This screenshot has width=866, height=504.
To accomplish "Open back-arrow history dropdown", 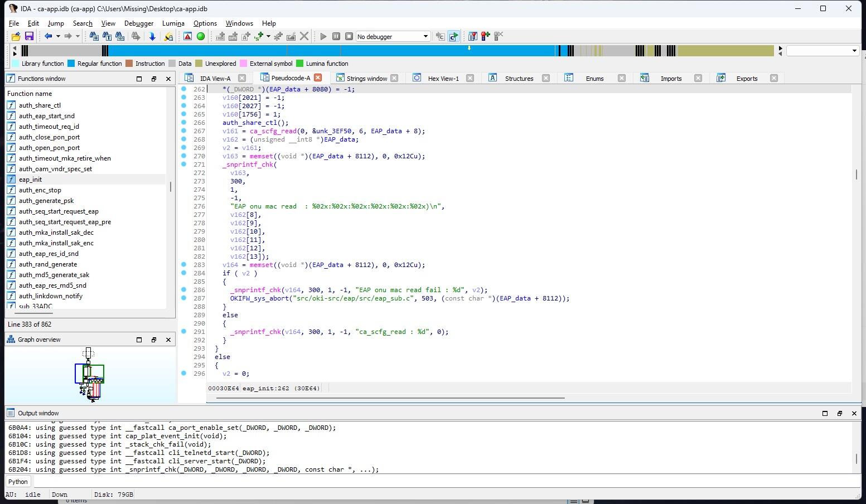I will [x=58, y=37].
